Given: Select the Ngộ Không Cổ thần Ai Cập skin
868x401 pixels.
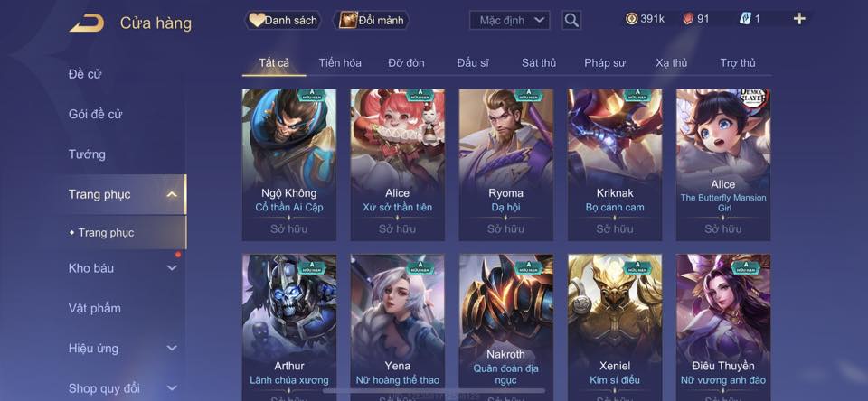Looking at the screenshot, I should coord(289,164).
